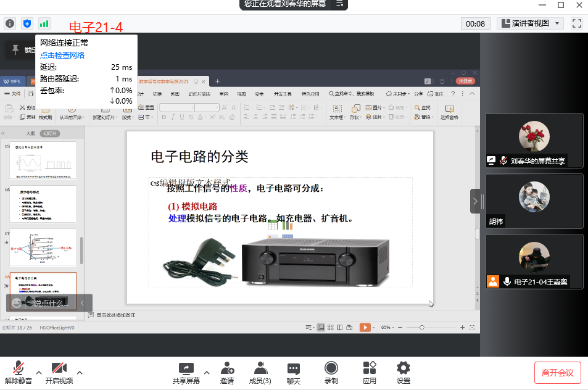The width and height of the screenshot is (588, 390).
Task: Click the meeting info icon
Action: (10, 23)
